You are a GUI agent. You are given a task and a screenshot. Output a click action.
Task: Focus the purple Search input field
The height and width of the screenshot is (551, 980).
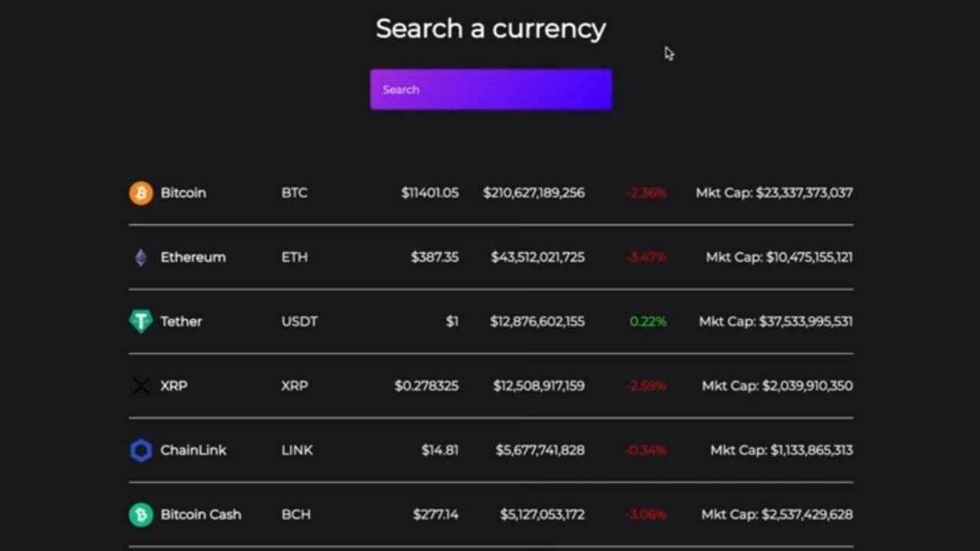coord(491,90)
